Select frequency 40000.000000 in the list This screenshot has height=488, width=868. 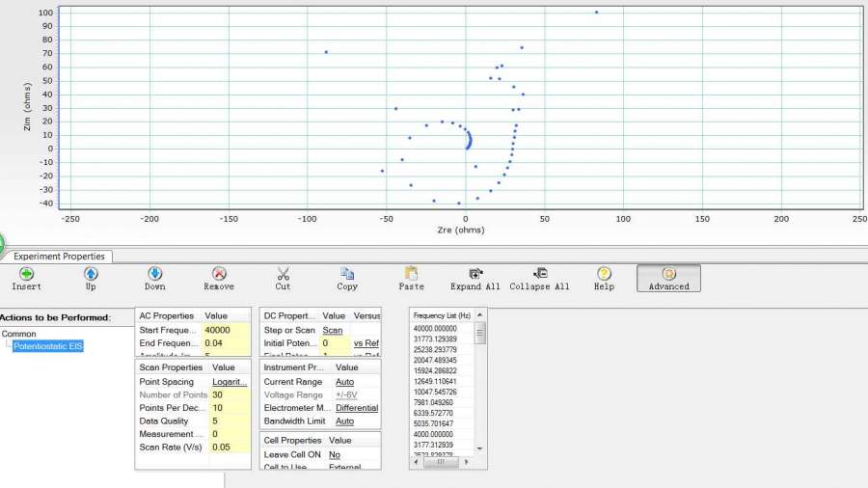tap(435, 329)
